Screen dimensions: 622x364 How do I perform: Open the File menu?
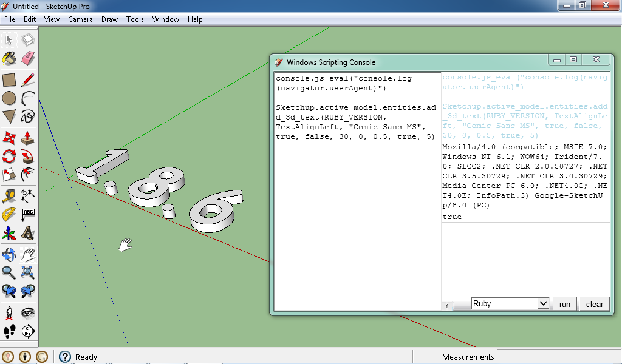(x=10, y=19)
